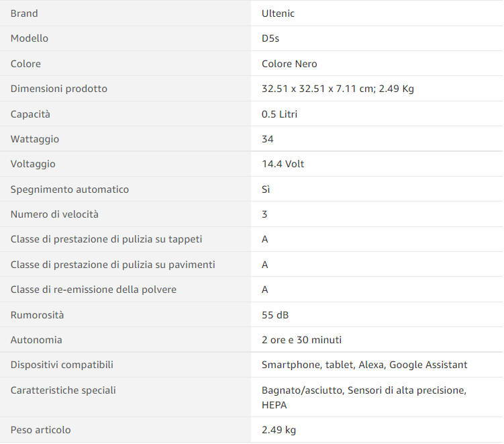Select the Peso articolo 2.49 kg value
Screen dimensions: 504x444
(279, 430)
